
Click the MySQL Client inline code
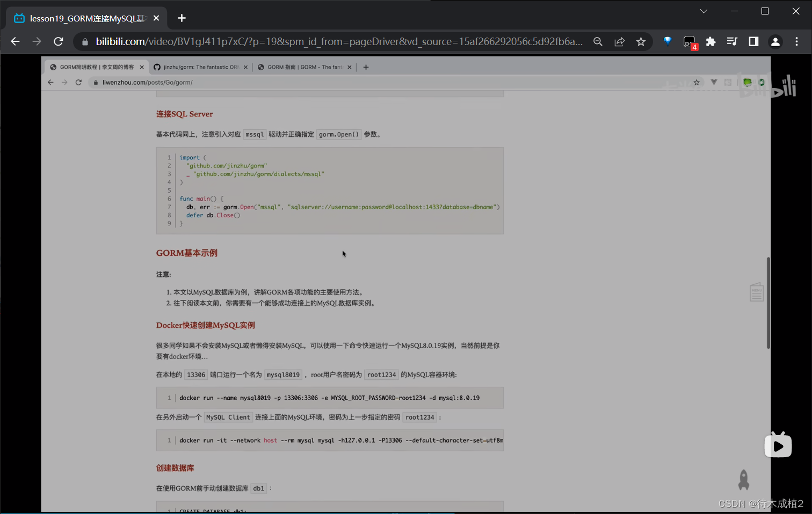[228, 417]
